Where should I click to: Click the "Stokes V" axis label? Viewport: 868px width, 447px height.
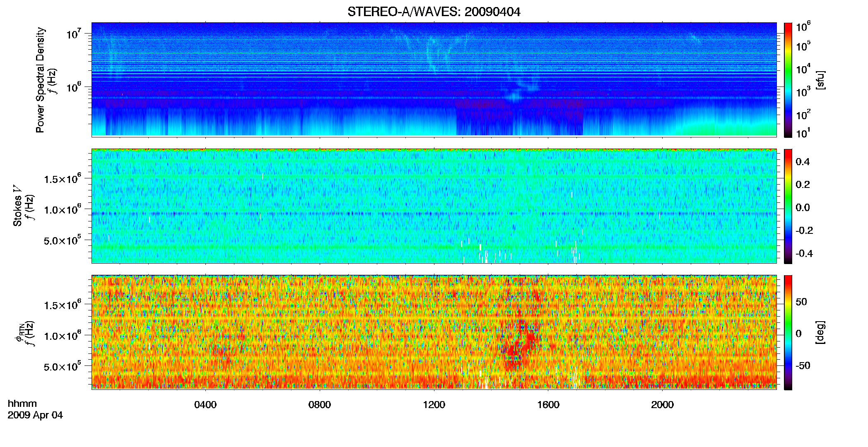coord(17,206)
